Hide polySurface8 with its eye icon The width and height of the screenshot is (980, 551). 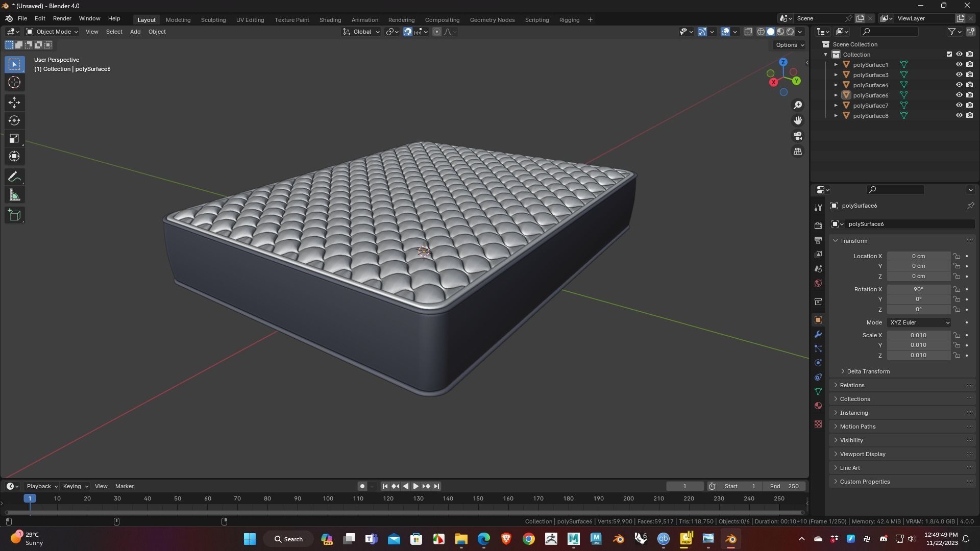pos(959,116)
